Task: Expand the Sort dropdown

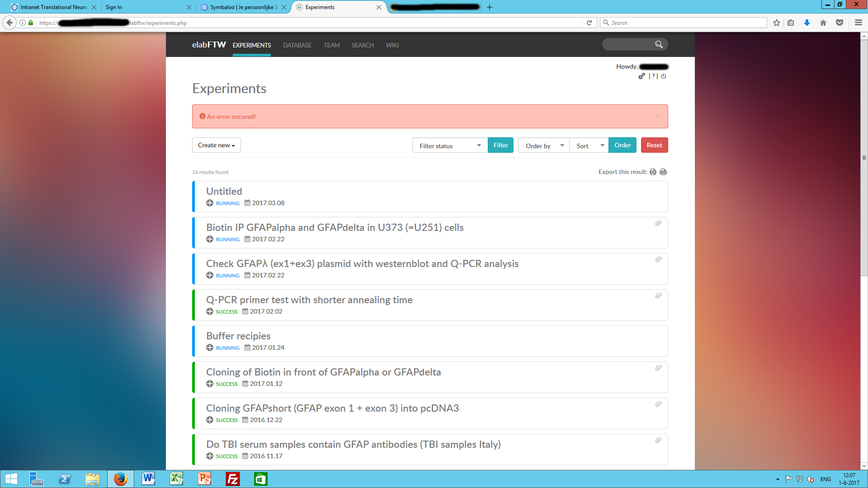Action: coord(588,145)
